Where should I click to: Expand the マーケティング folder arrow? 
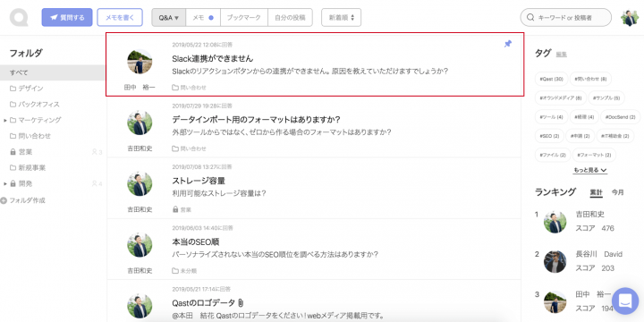(5, 121)
